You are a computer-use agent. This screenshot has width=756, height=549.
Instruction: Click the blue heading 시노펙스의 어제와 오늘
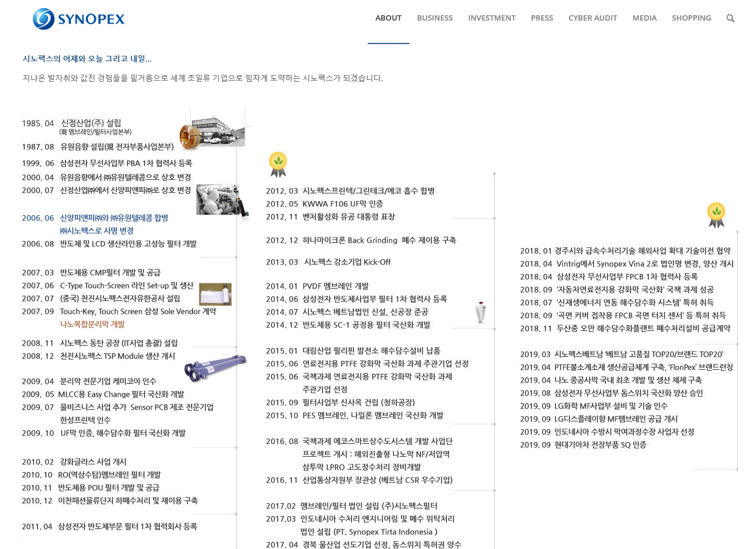87,59
